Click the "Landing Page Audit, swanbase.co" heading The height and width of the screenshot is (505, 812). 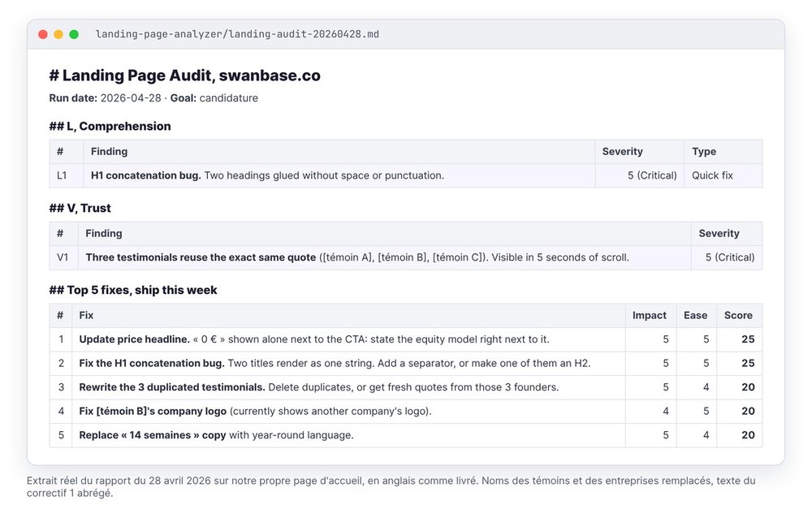click(x=185, y=76)
